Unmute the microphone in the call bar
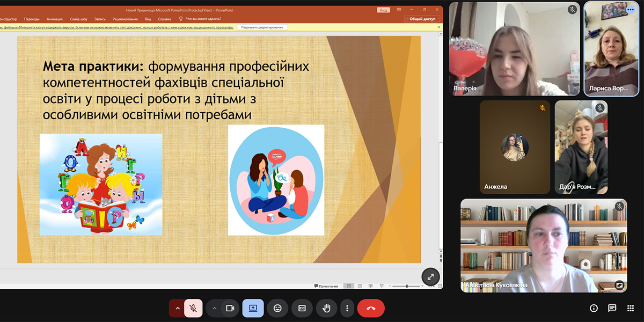The height and width of the screenshot is (322, 644). (193, 308)
